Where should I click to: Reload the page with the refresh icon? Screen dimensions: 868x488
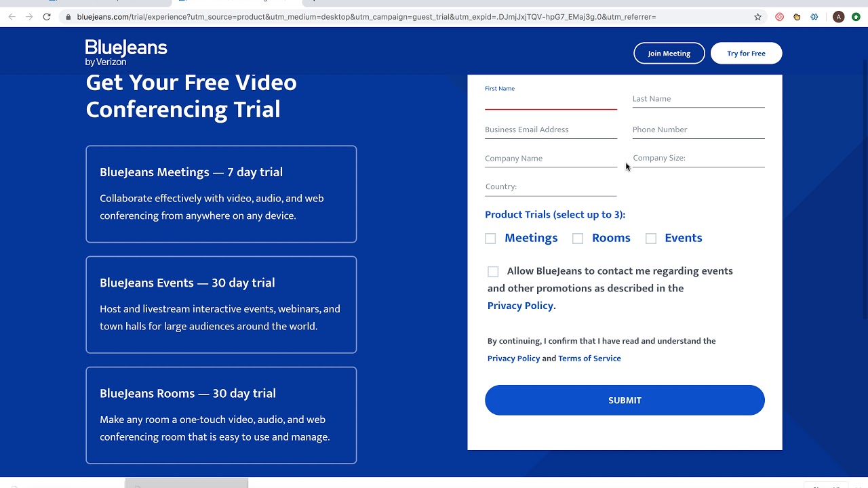click(x=47, y=17)
